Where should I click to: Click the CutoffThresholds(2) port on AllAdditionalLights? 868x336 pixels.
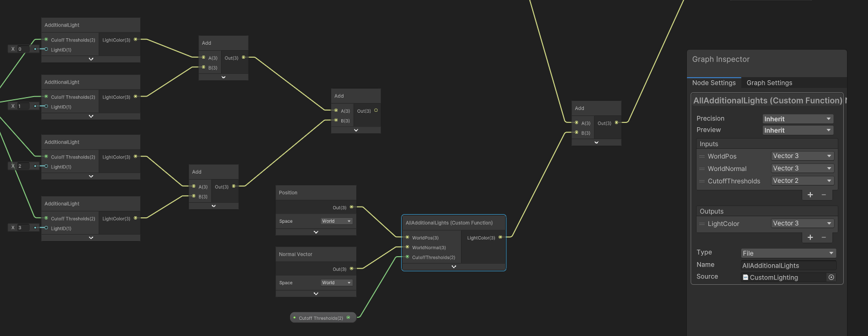[x=408, y=257]
